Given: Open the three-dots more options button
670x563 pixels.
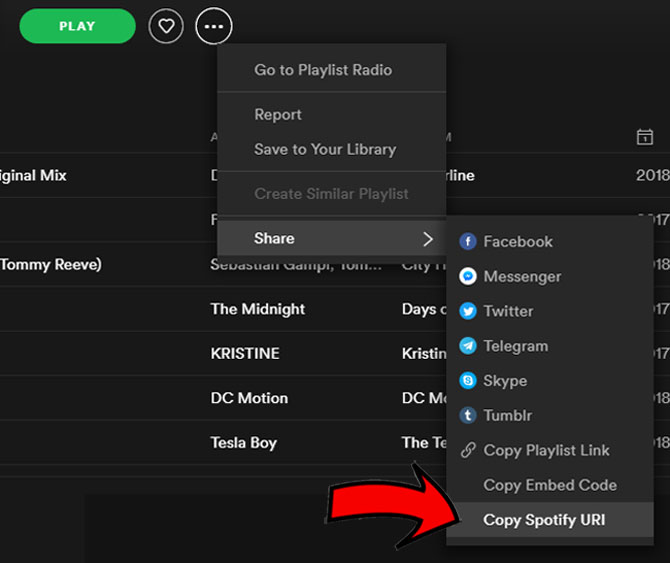Looking at the screenshot, I should [x=214, y=26].
